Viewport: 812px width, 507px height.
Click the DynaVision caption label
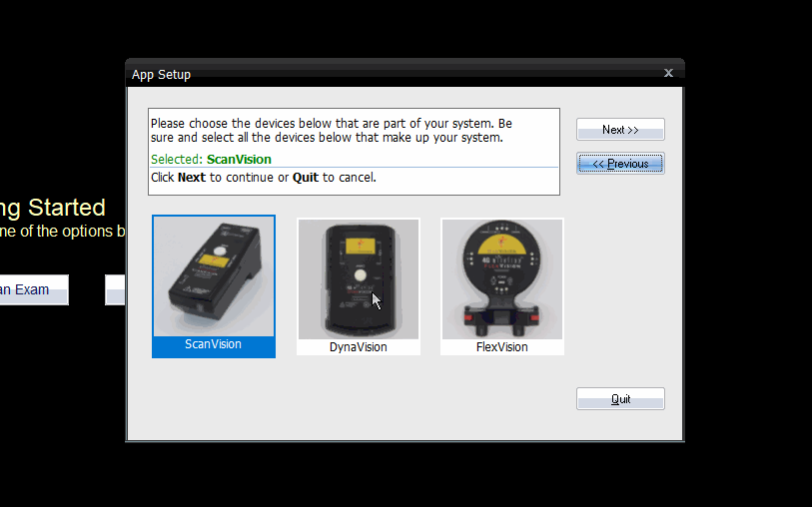[x=359, y=347]
